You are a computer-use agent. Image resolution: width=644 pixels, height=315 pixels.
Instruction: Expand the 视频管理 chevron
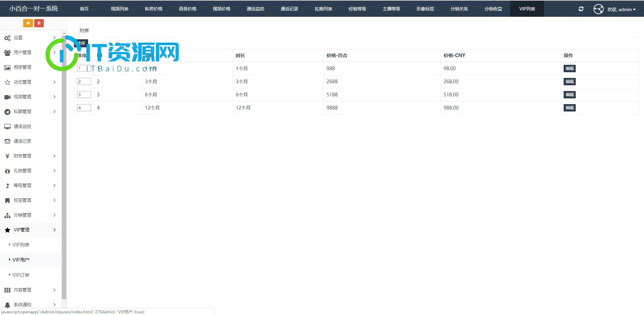pos(54,97)
